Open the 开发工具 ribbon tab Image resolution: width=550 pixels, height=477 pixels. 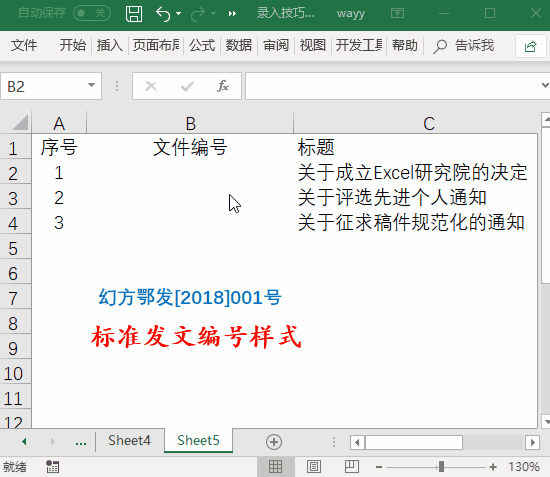[359, 45]
